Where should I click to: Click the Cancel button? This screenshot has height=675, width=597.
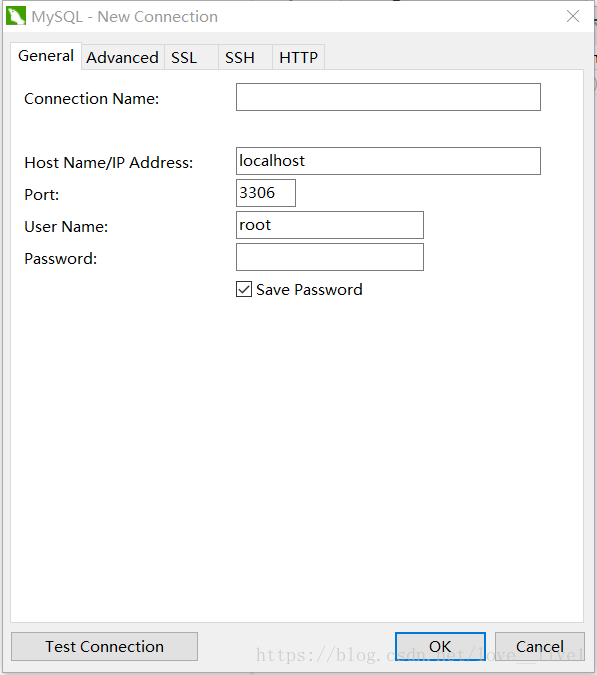tap(540, 646)
